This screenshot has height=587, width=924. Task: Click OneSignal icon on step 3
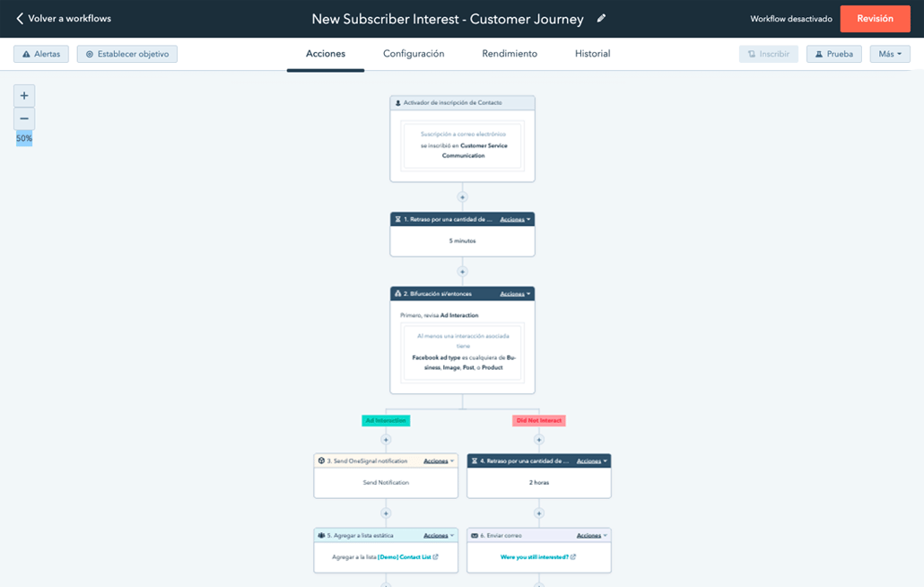(x=321, y=460)
